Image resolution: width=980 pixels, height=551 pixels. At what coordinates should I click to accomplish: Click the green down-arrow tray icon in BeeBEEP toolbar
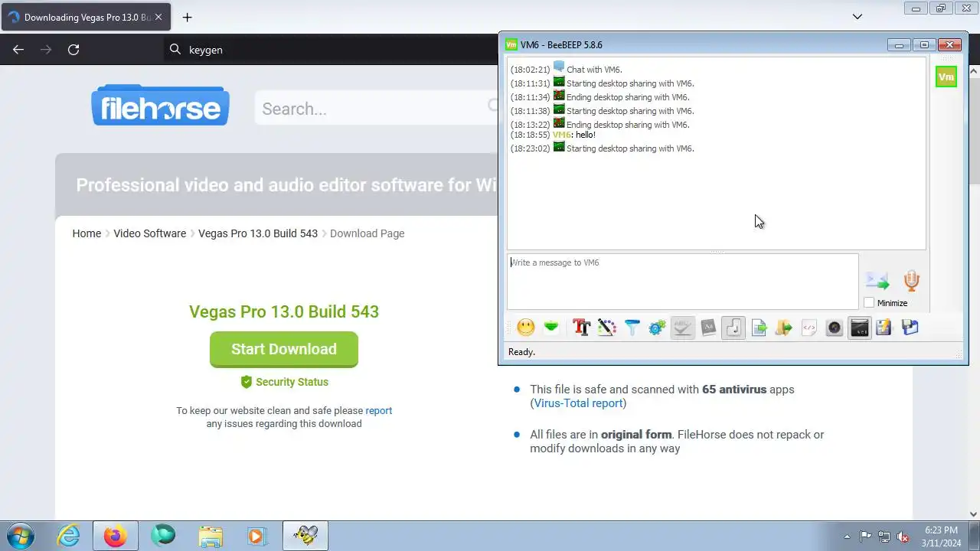coord(551,328)
